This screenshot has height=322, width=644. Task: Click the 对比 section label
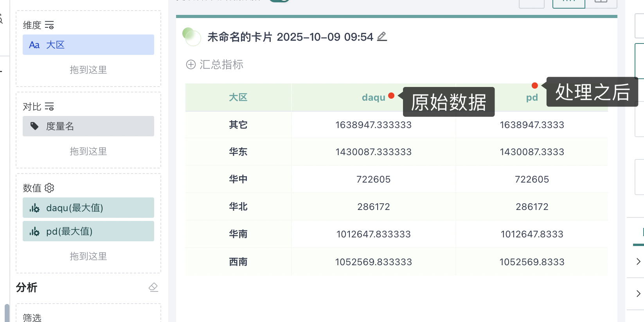[32, 107]
